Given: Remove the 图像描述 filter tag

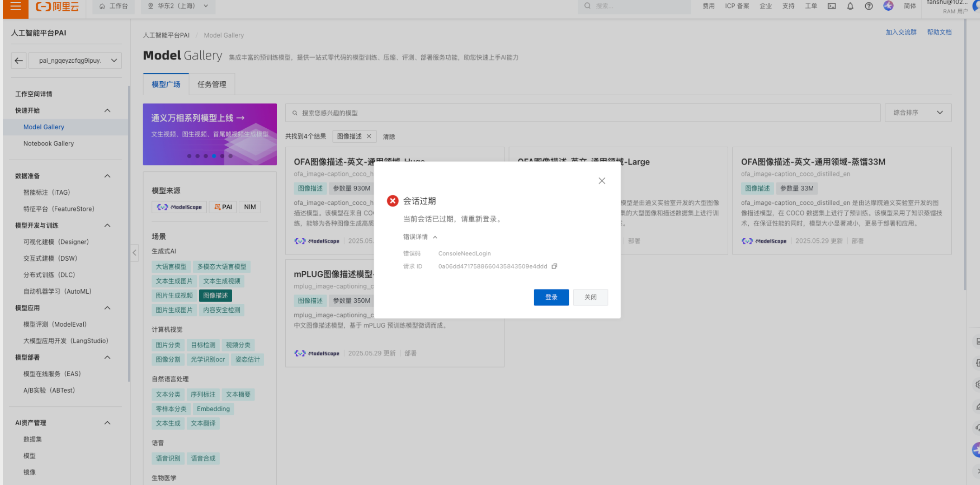Looking at the screenshot, I should 369,136.
